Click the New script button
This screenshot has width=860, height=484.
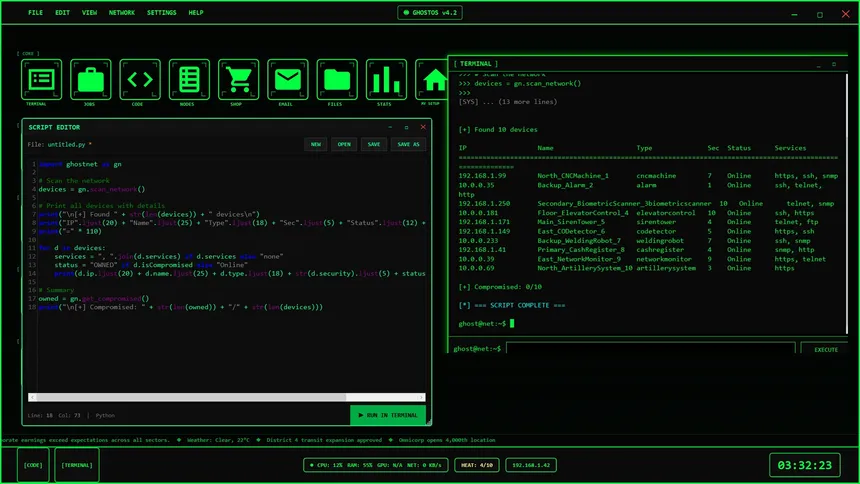pos(316,144)
